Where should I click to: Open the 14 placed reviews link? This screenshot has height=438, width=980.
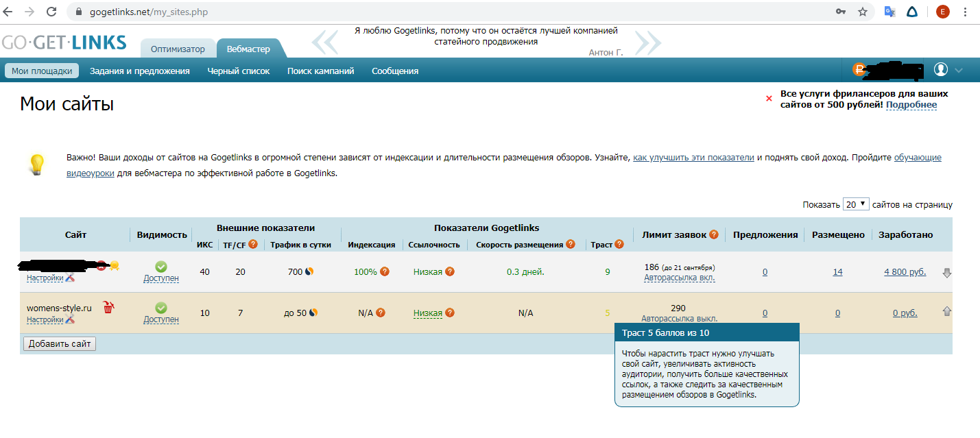(x=837, y=272)
